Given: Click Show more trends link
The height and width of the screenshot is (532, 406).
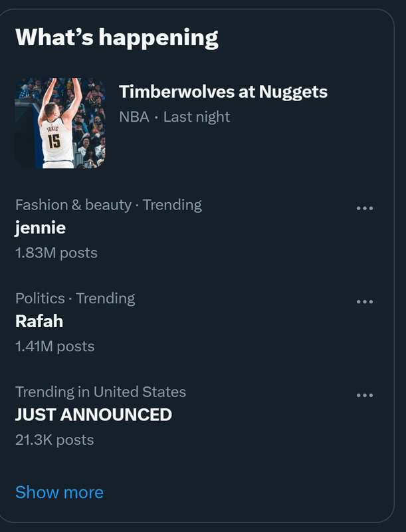Looking at the screenshot, I should tap(59, 492).
